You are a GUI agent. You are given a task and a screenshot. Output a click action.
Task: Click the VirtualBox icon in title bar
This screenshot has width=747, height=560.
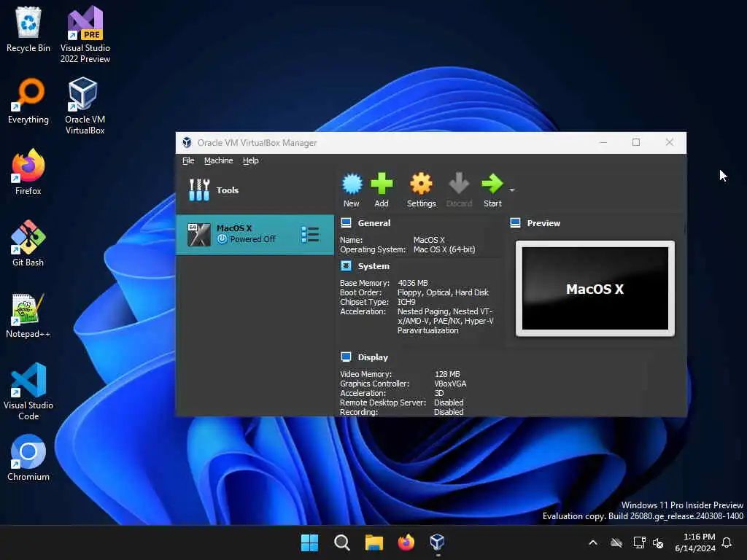(x=187, y=142)
